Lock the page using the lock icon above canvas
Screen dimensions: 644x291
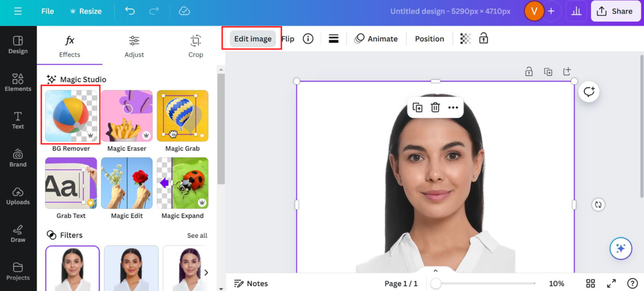pyautogui.click(x=529, y=72)
